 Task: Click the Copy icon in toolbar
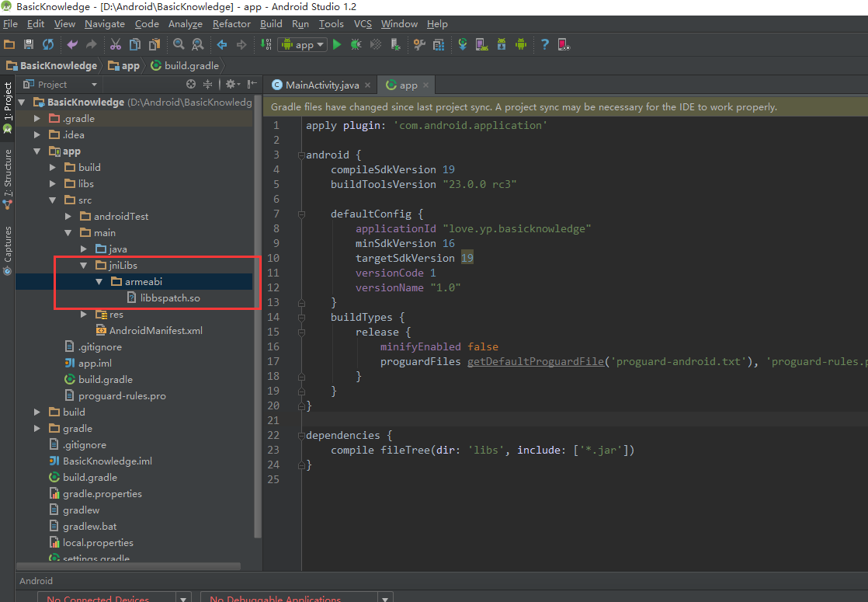[x=134, y=45]
